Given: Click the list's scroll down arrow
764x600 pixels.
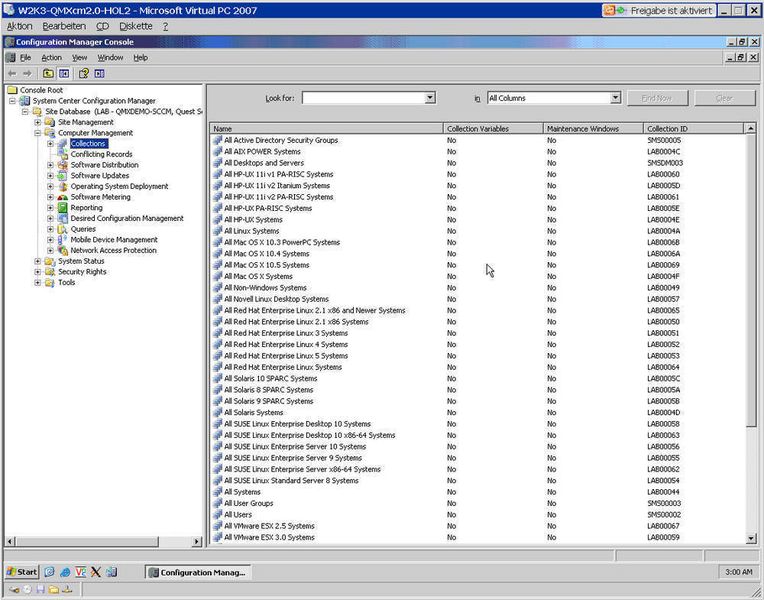Looking at the screenshot, I should point(750,539).
